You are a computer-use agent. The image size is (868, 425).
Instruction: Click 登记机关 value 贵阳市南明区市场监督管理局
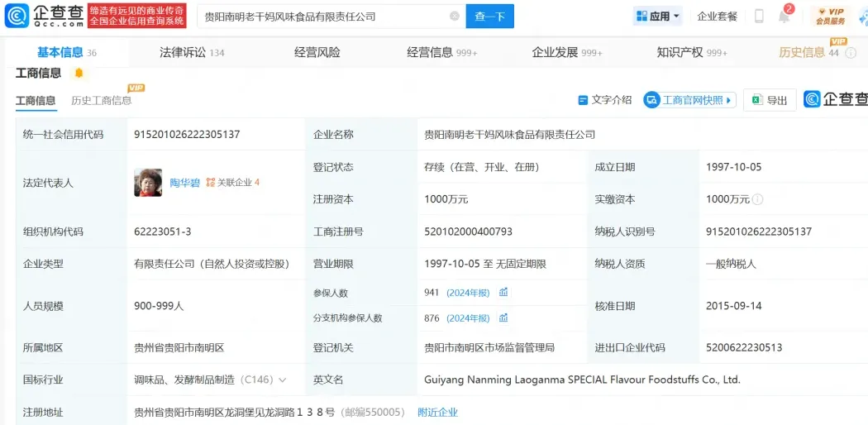coord(489,347)
